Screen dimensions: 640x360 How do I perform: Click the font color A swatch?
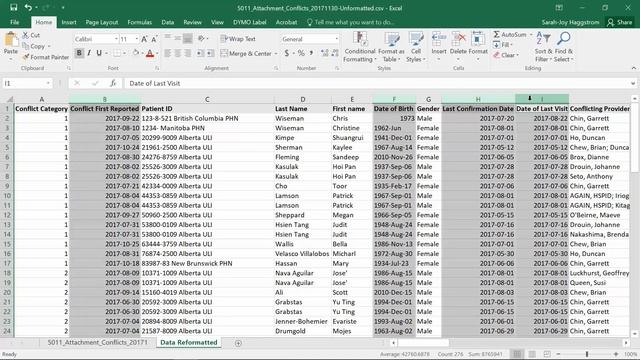coord(150,53)
